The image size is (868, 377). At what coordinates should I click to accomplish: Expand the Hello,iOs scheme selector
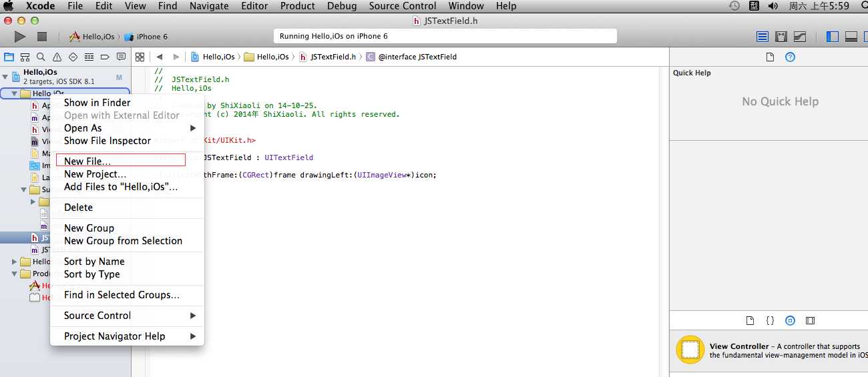(92, 37)
